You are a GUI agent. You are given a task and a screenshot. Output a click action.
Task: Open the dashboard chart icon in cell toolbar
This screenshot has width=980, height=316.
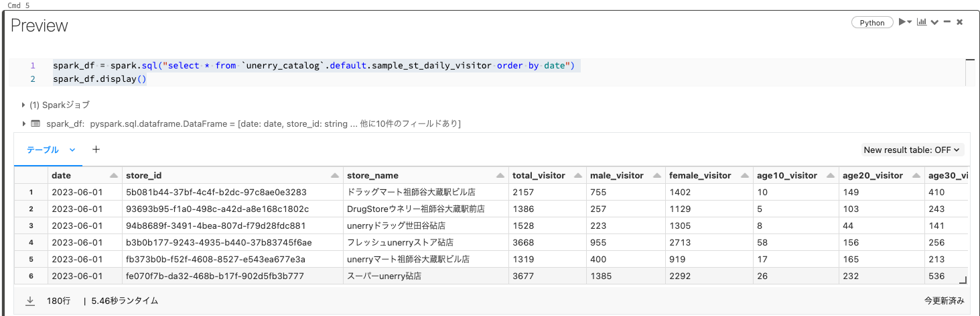coord(922,22)
